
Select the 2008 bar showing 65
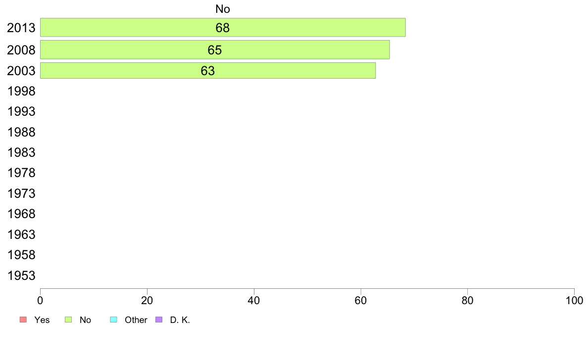tap(215, 50)
